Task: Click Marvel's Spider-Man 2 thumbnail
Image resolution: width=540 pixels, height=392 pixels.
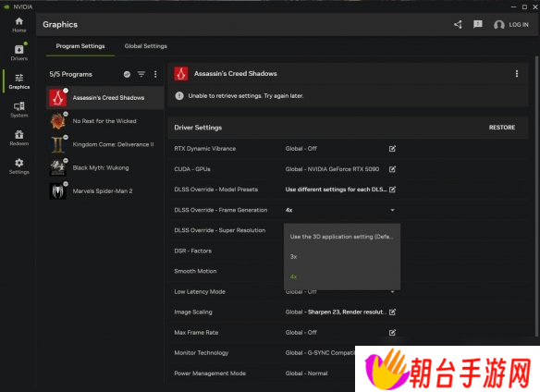Action: pyautogui.click(x=58, y=191)
